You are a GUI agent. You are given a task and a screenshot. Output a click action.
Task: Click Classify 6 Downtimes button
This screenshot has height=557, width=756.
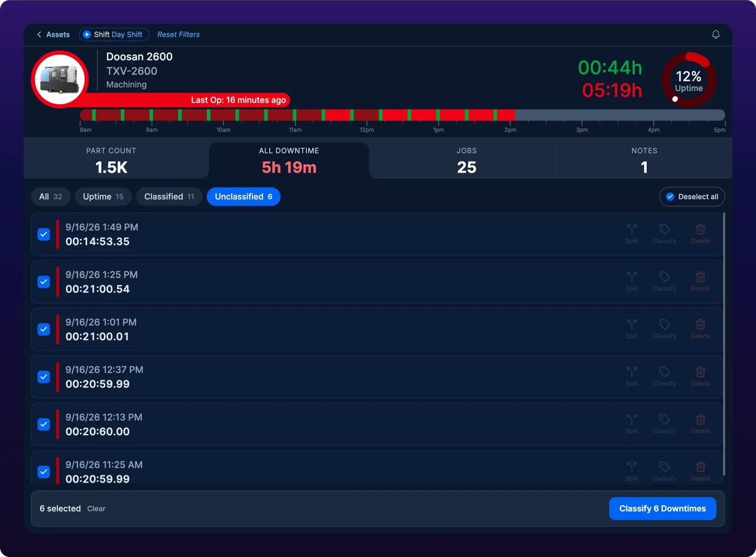click(x=662, y=509)
